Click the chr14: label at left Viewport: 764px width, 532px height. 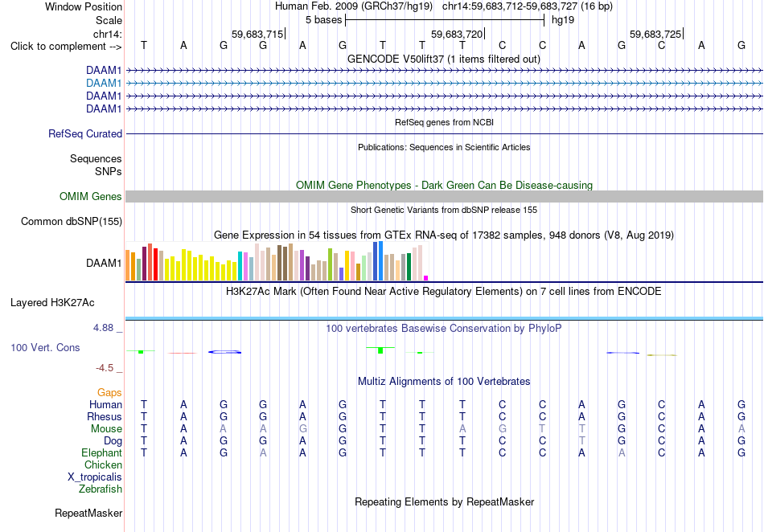[108, 34]
